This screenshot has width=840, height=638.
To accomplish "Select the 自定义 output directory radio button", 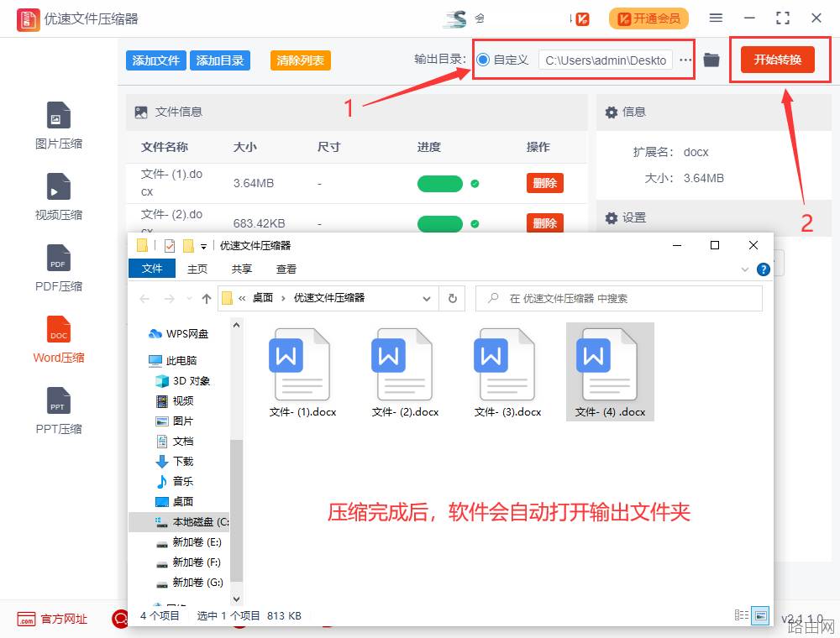I will [x=483, y=60].
